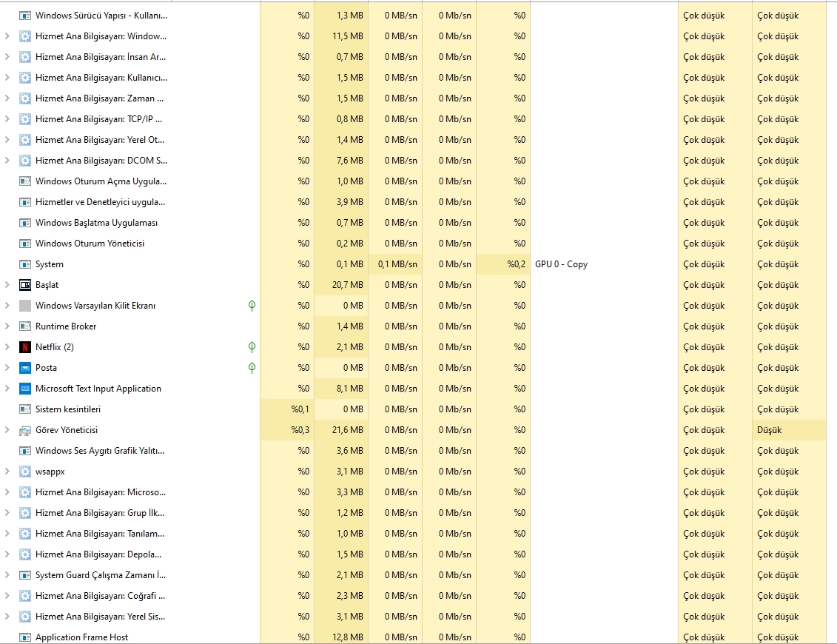
Task: Expand Hizmet Ana Bilgisayarı: Grup İlk... row
Action: point(7,513)
